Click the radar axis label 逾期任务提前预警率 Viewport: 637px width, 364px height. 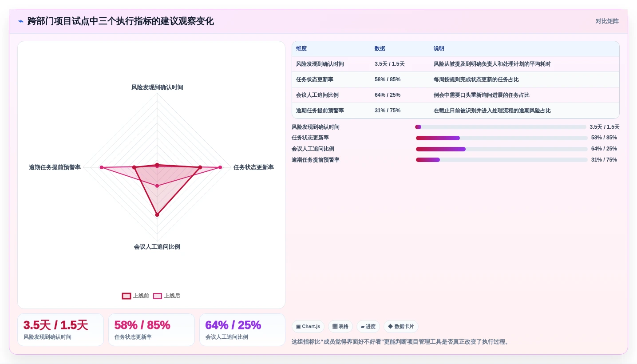pyautogui.click(x=55, y=167)
